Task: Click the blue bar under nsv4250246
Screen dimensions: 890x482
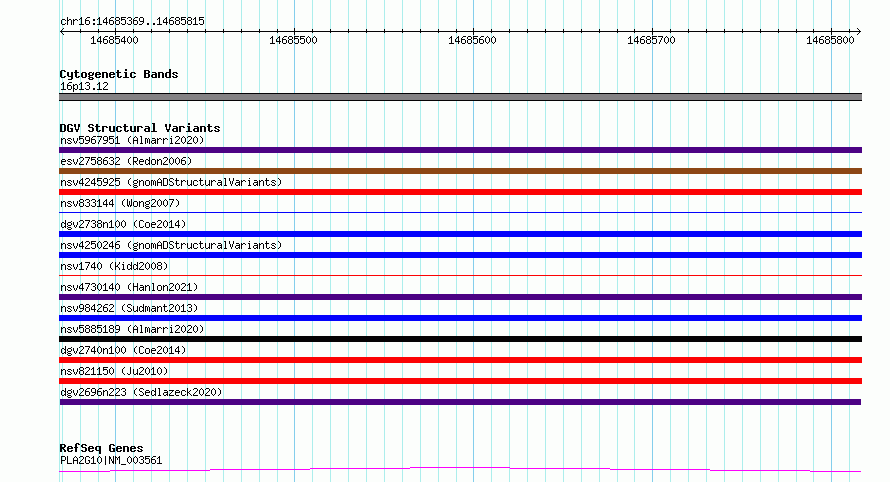Action: coord(460,255)
